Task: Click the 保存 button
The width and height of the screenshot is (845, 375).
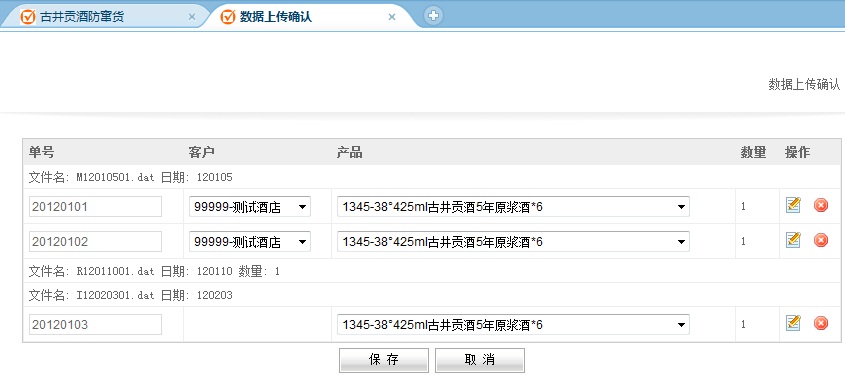Action: 384,360
